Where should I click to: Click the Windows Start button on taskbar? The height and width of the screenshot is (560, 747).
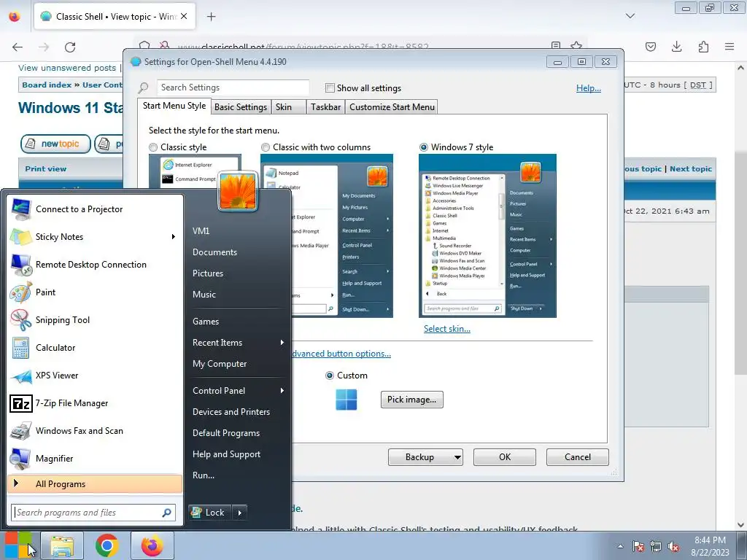tap(18, 545)
